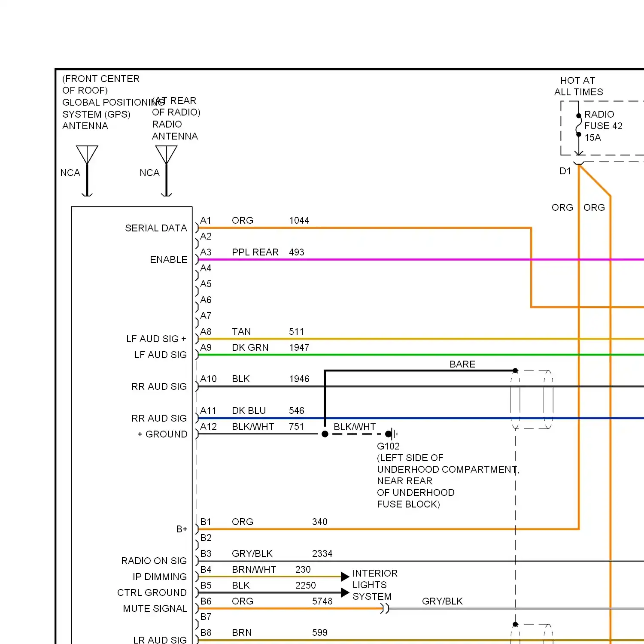Select 'MUTE SIGNAL' label
644x644 pixels.
[x=155, y=608]
